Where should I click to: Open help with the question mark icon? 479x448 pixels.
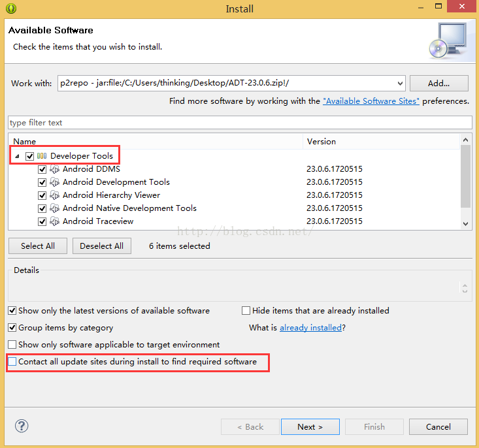[x=22, y=426]
